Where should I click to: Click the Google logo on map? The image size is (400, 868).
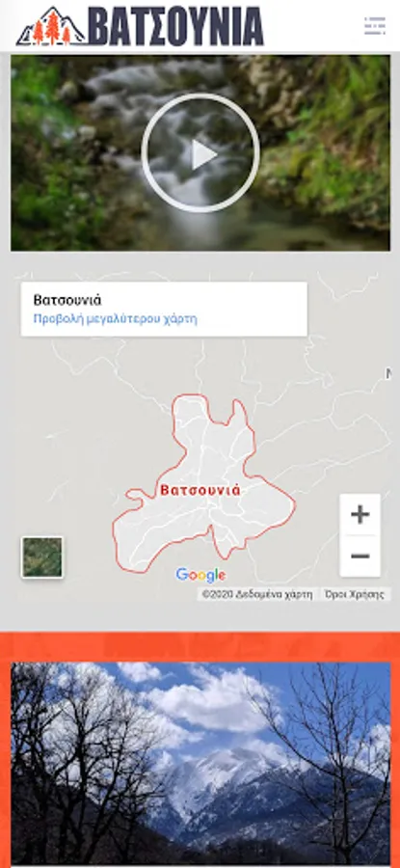pos(200,576)
